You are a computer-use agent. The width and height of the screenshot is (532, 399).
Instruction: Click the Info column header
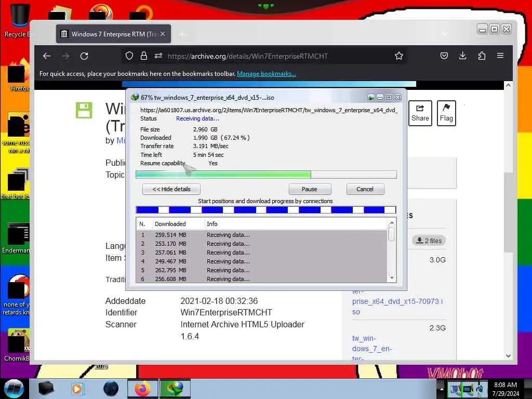(295, 224)
